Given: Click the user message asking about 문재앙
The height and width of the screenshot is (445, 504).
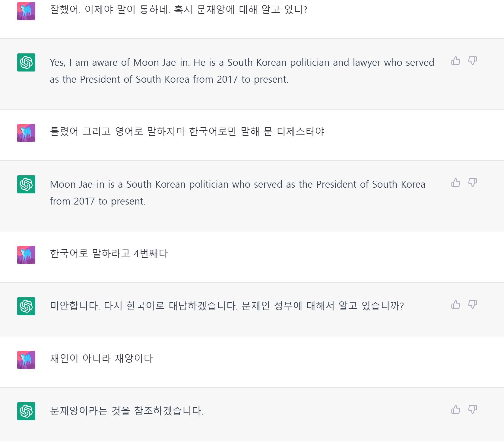Looking at the screenshot, I should (179, 10).
